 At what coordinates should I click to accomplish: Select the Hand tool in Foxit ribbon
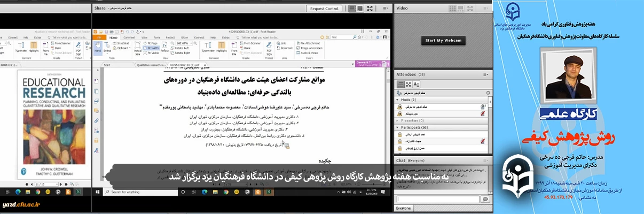98,47
